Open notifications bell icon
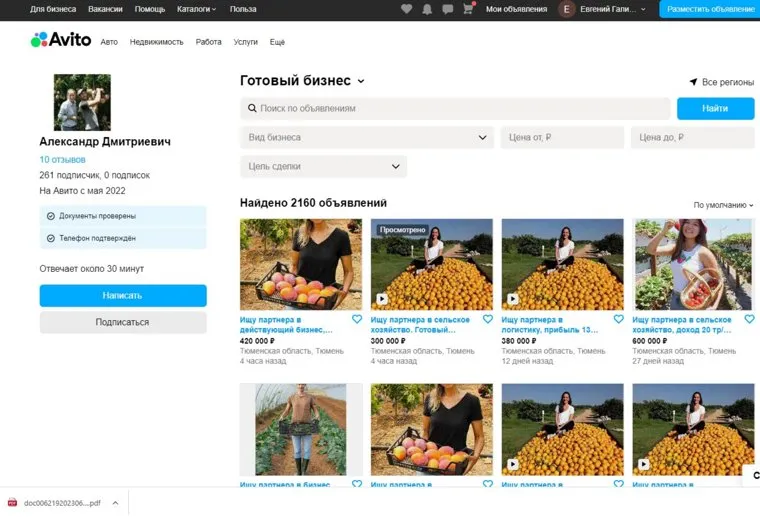Image resolution: width=760 pixels, height=517 pixels. 427,9
